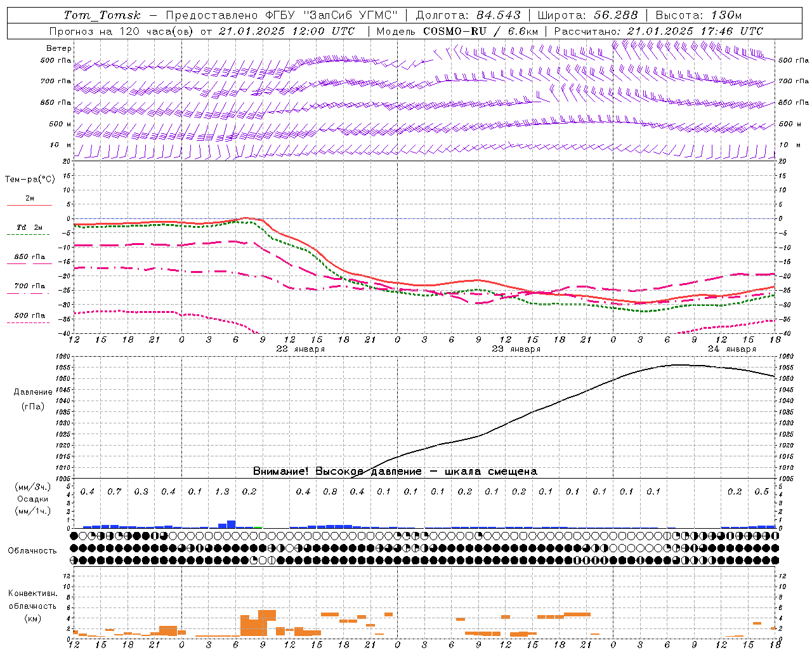Viewport: 812px width, 650px height.
Task: Click the "24 января" date label
Action: (731, 349)
